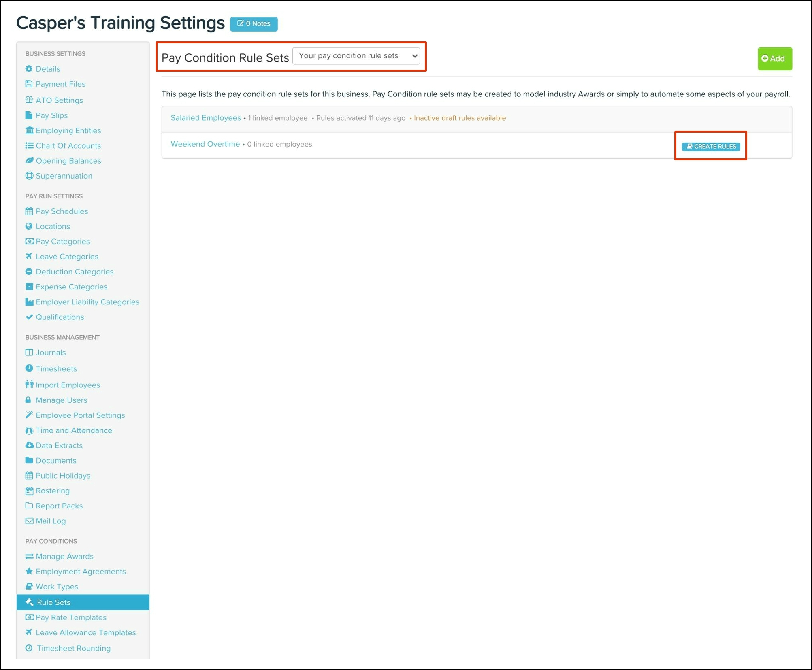Open the Weekend Overtime rule set link
Screen dimensions: 812x670
pyautogui.click(x=205, y=144)
